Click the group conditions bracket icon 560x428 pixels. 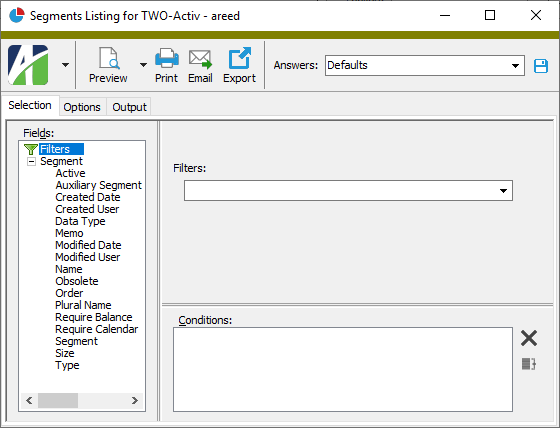529,364
